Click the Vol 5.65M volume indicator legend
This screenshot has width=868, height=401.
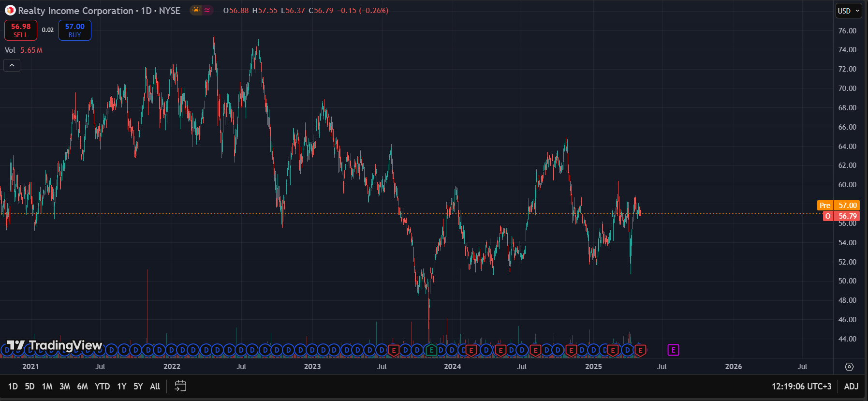click(24, 50)
